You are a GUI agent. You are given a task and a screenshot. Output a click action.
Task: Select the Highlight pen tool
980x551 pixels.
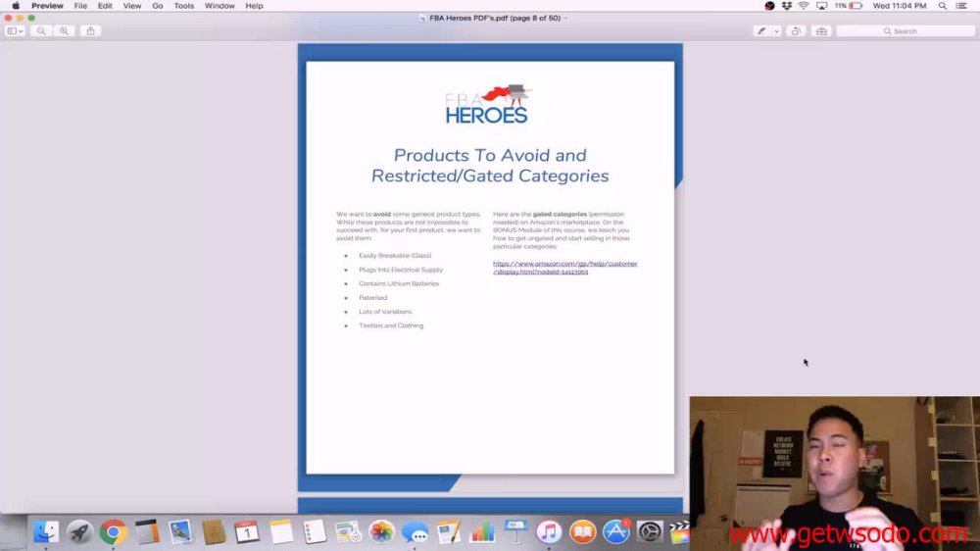pyautogui.click(x=761, y=30)
